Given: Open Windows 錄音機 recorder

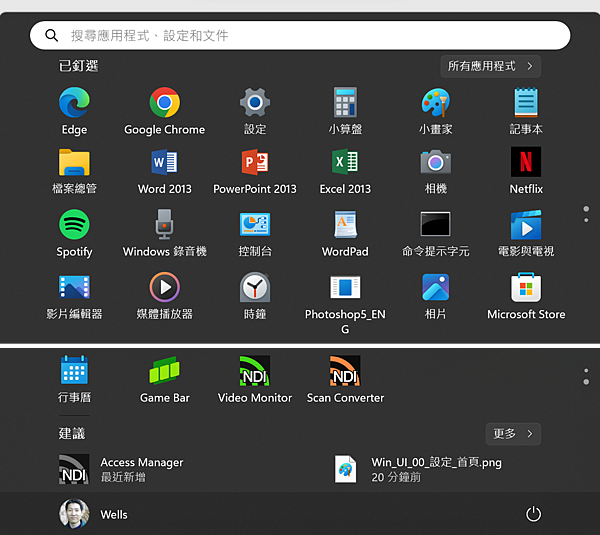Looking at the screenshot, I should 165,233.
